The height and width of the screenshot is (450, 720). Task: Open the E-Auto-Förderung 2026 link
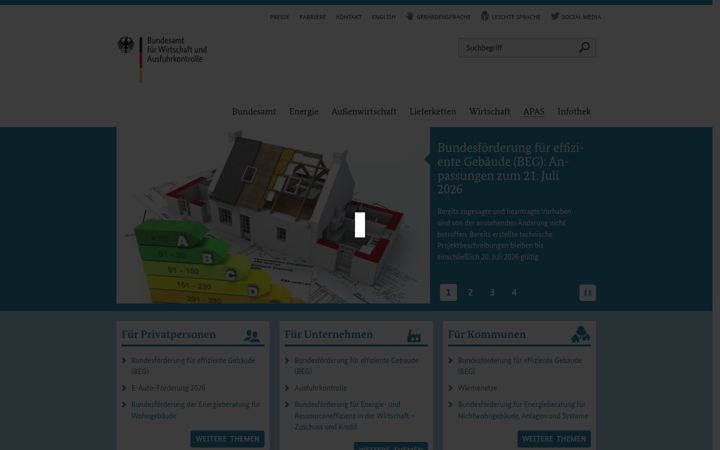click(168, 388)
